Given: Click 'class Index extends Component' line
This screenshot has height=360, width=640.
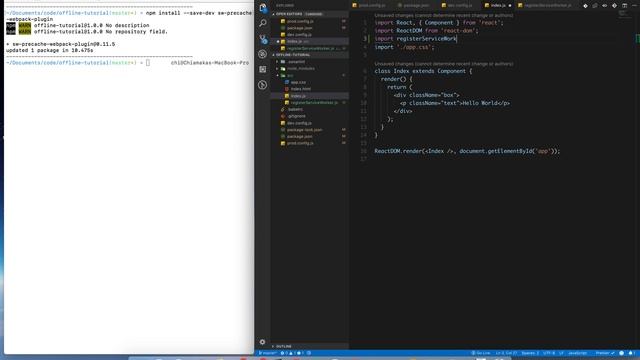Looking at the screenshot, I should point(423,71).
